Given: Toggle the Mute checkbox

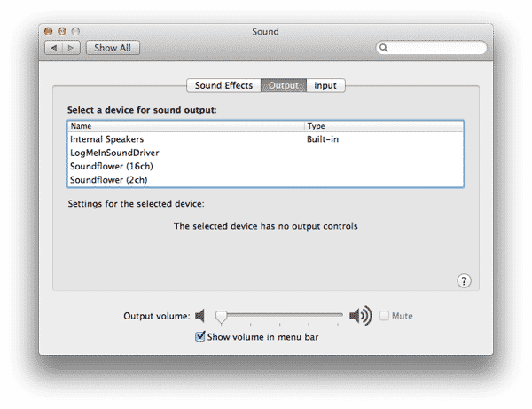Looking at the screenshot, I should coord(384,316).
